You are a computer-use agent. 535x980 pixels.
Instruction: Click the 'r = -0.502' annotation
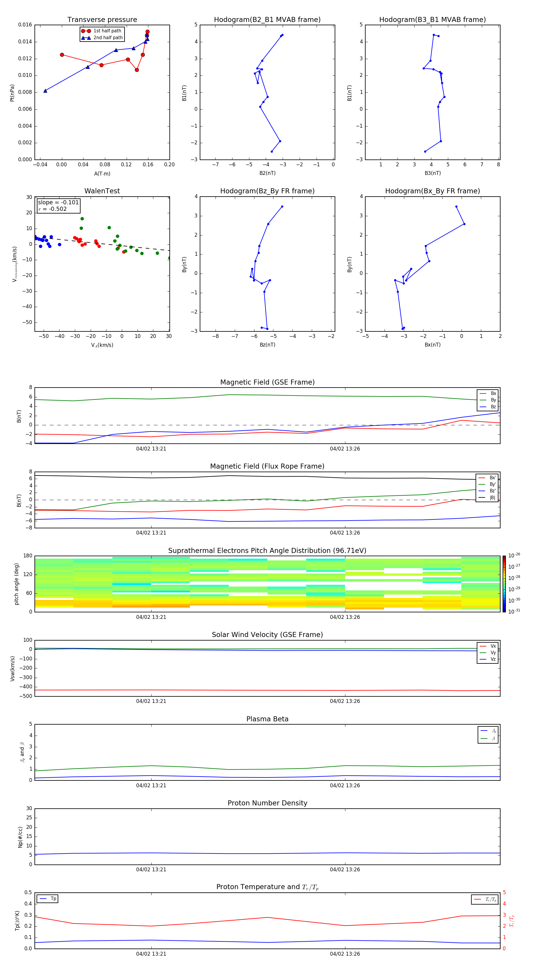(x=53, y=209)
